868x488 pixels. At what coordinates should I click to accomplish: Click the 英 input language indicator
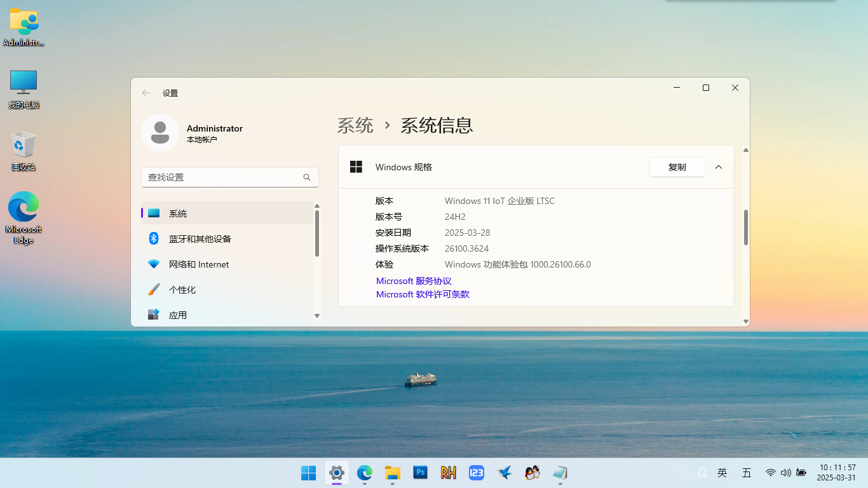(x=722, y=473)
